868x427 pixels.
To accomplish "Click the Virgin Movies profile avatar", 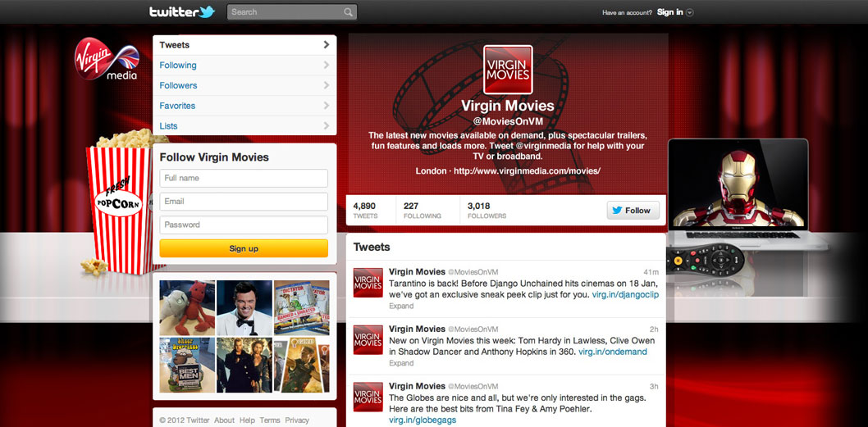I will coord(508,70).
